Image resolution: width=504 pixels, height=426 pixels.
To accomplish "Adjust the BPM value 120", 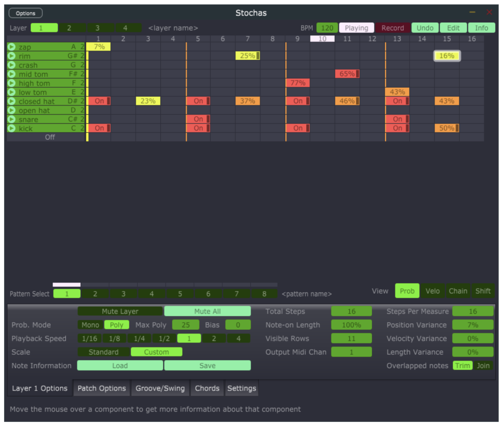I will (327, 28).
